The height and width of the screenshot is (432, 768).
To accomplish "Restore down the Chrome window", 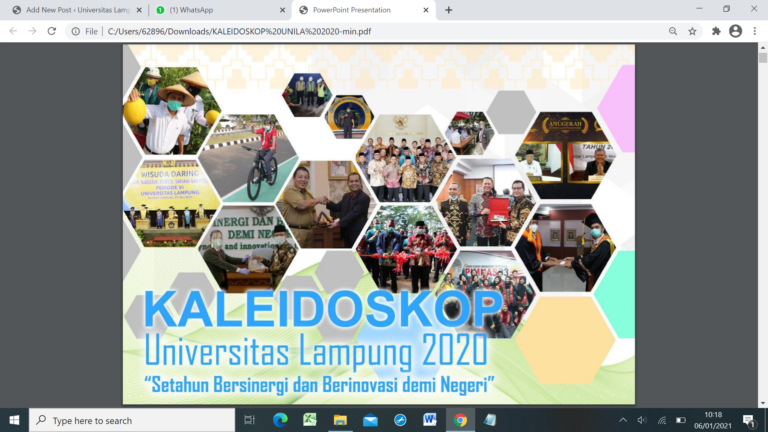I will click(x=726, y=9).
